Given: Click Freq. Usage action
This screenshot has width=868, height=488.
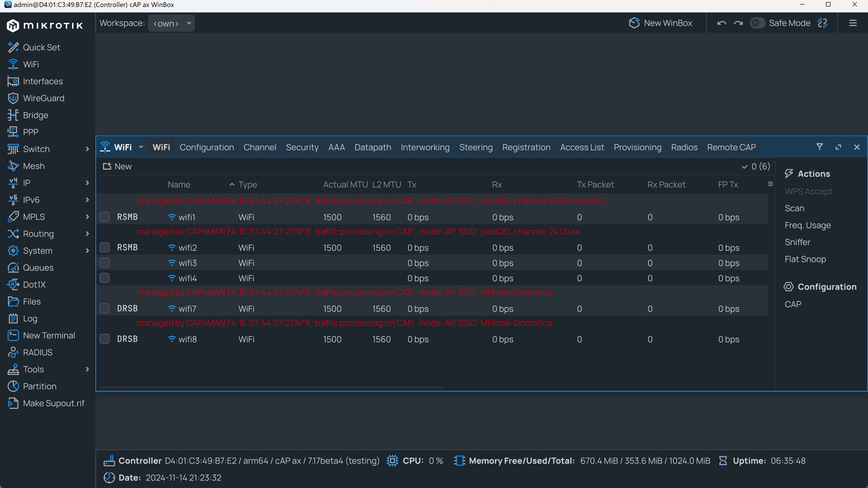Looking at the screenshot, I should 807,225.
